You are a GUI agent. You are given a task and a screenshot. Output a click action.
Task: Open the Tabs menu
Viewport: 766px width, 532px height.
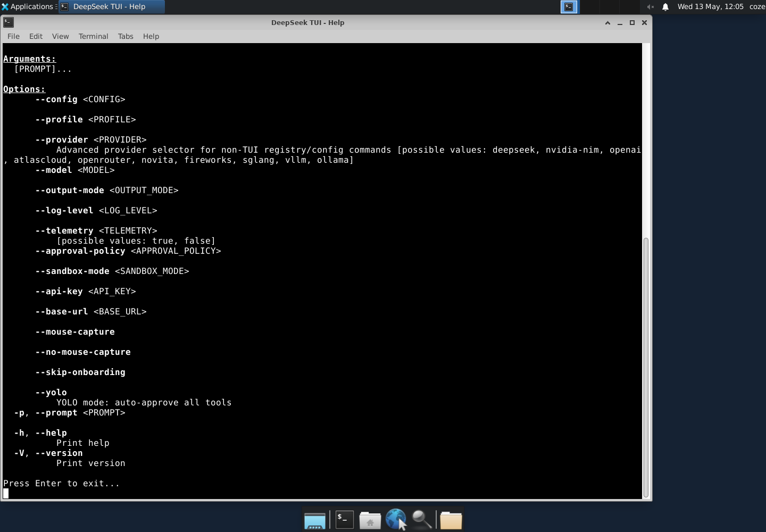(126, 36)
